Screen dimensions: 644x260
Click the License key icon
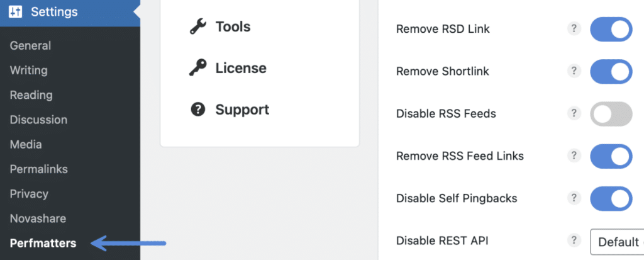[x=198, y=68]
